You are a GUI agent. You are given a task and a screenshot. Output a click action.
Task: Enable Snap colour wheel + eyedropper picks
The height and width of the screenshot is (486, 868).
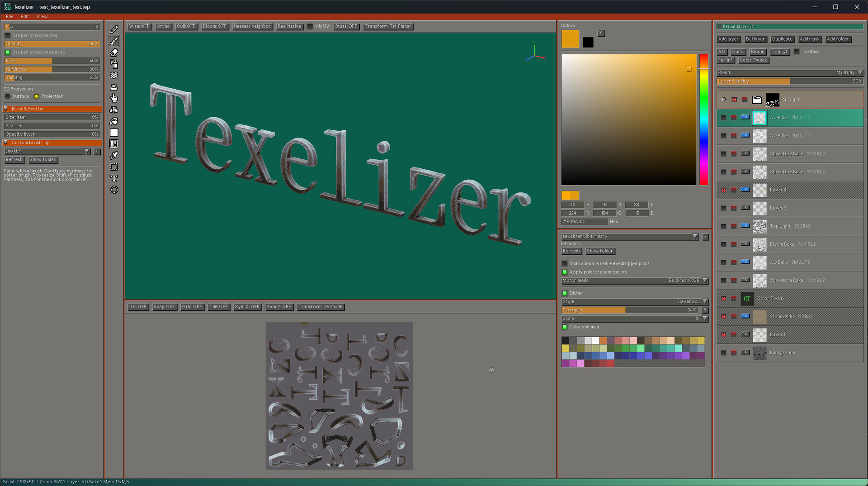coord(565,263)
